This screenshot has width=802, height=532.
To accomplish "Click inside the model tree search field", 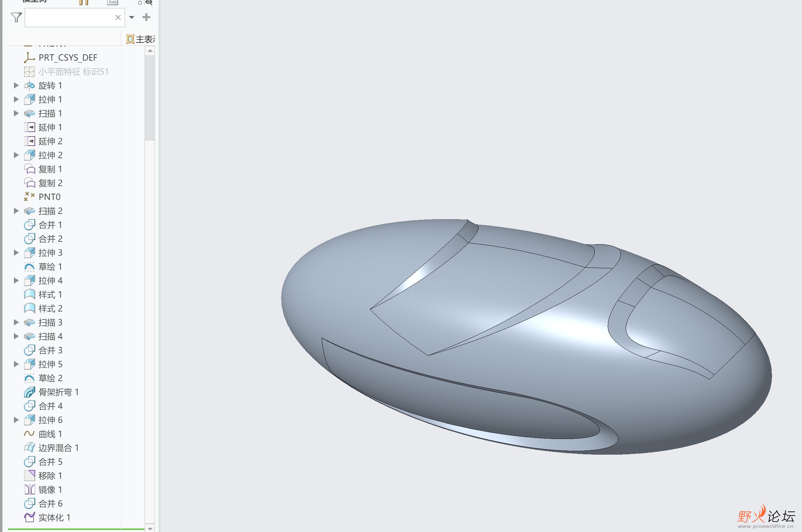I will tap(70, 17).
